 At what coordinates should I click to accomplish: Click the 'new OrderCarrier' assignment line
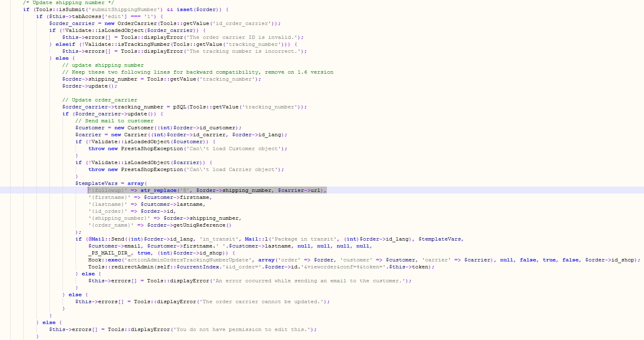[165, 23]
